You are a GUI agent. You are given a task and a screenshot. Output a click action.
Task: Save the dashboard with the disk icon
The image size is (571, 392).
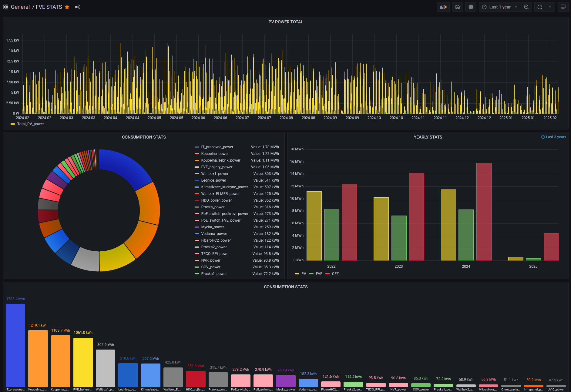[457, 7]
